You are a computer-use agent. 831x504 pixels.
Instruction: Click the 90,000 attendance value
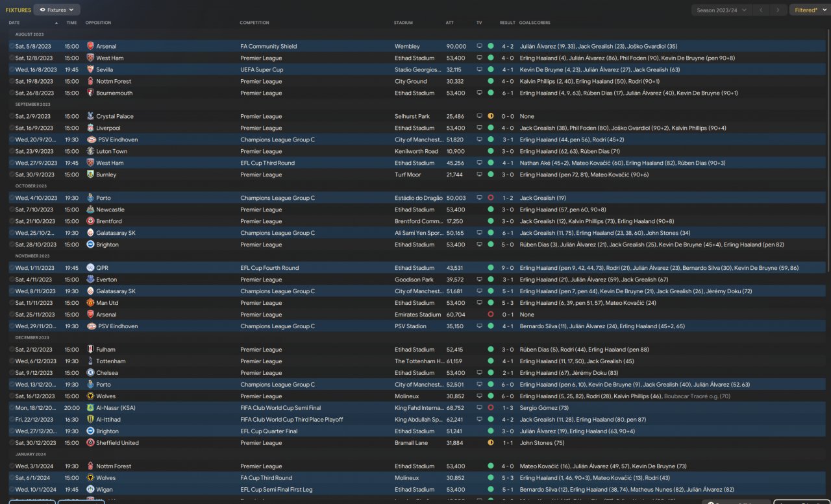[456, 47]
